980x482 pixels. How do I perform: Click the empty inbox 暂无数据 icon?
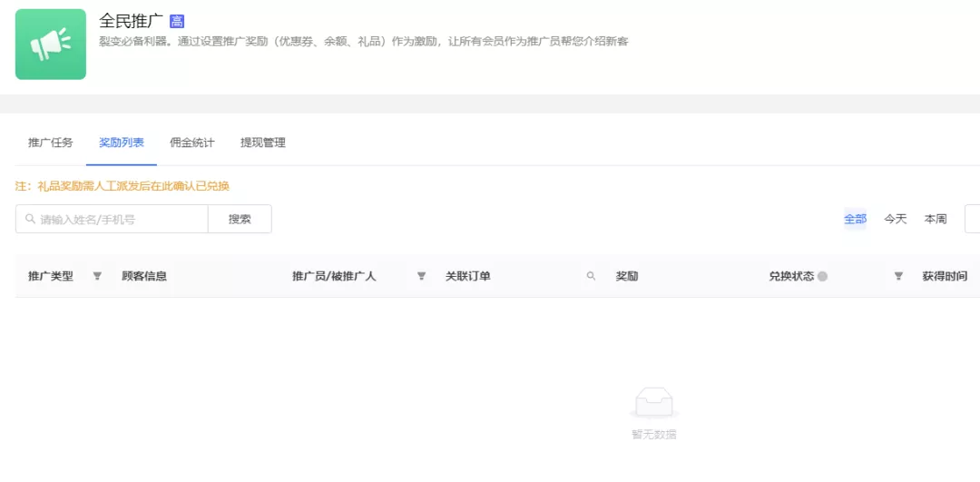point(653,403)
